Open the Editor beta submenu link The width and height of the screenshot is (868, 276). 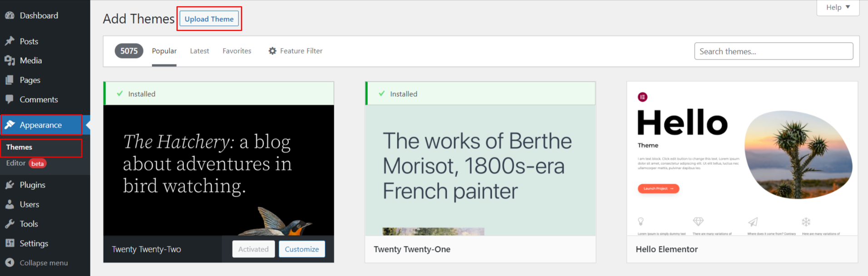(16, 163)
